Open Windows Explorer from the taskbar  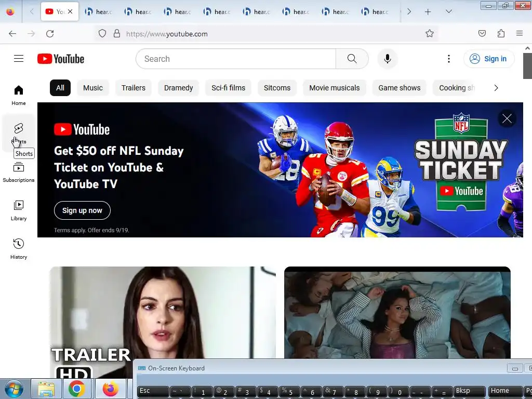tap(46, 389)
